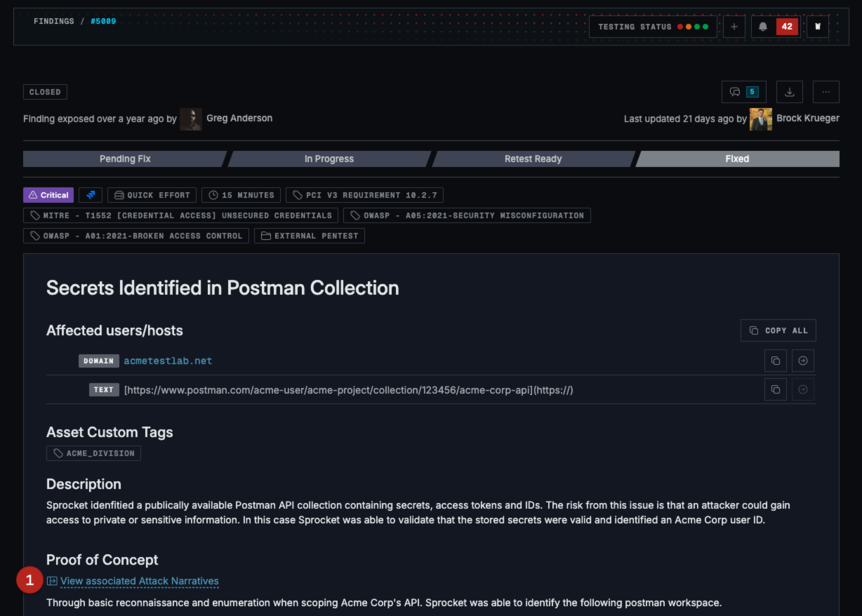Select the Pending Fix status step
The width and height of the screenshot is (862, 616).
click(x=125, y=159)
